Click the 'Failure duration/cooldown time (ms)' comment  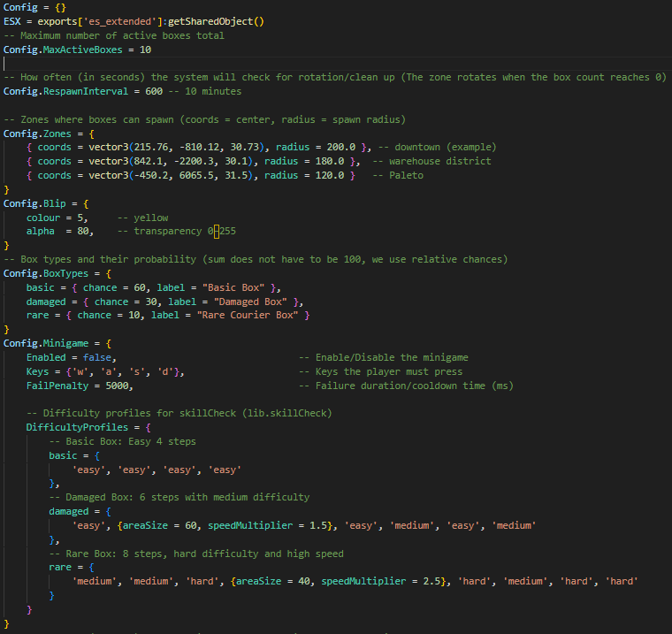tap(406, 386)
